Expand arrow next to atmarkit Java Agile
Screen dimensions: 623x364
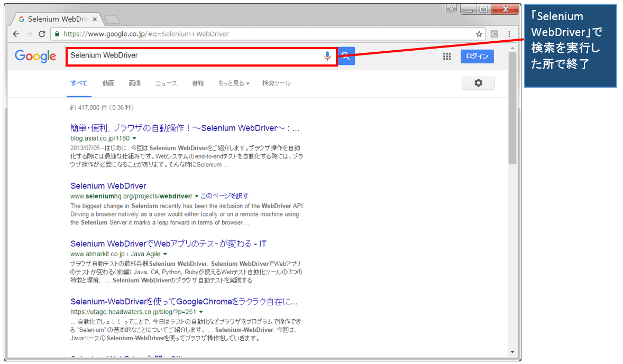[x=165, y=254]
